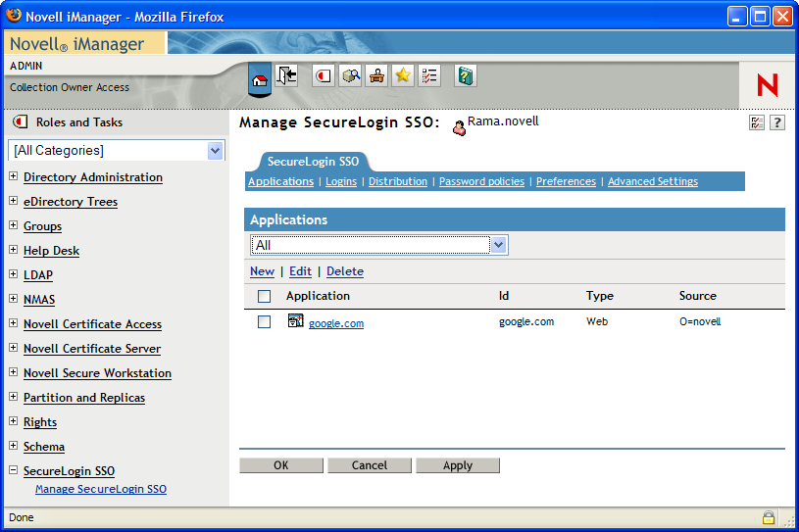The width and height of the screenshot is (799, 532).
Task: Click the O=novell source cell
Action: click(x=700, y=321)
